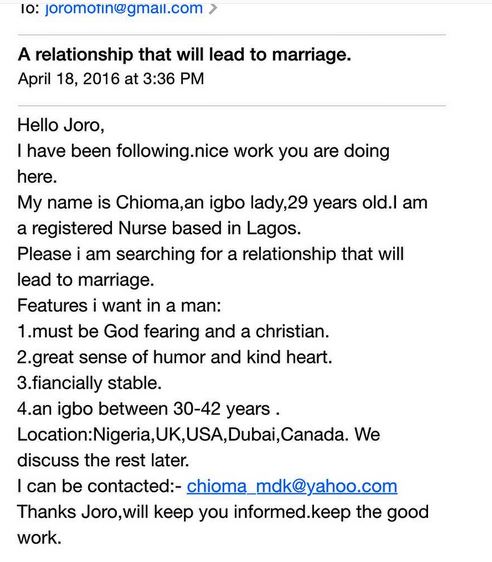
Task: Click the April 18, 2016 timestamp
Action: tap(111, 79)
